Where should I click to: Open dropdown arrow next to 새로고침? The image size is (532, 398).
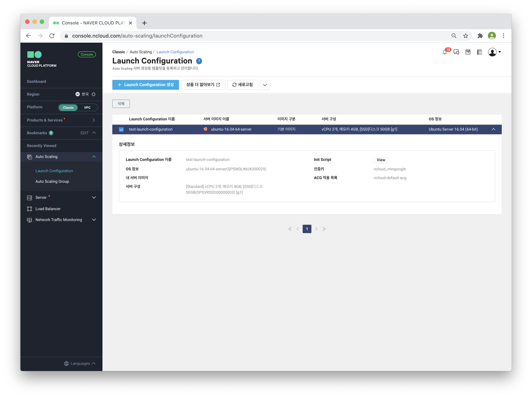coord(265,85)
